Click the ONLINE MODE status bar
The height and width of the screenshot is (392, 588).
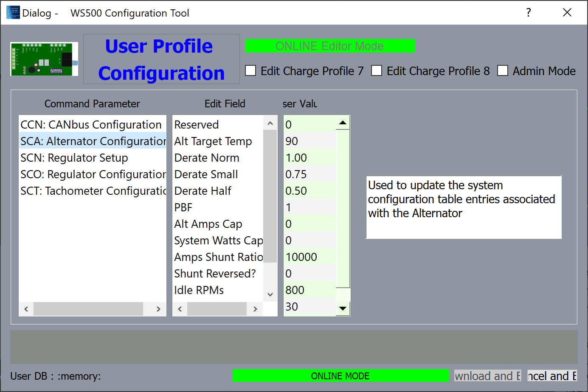coord(340,375)
